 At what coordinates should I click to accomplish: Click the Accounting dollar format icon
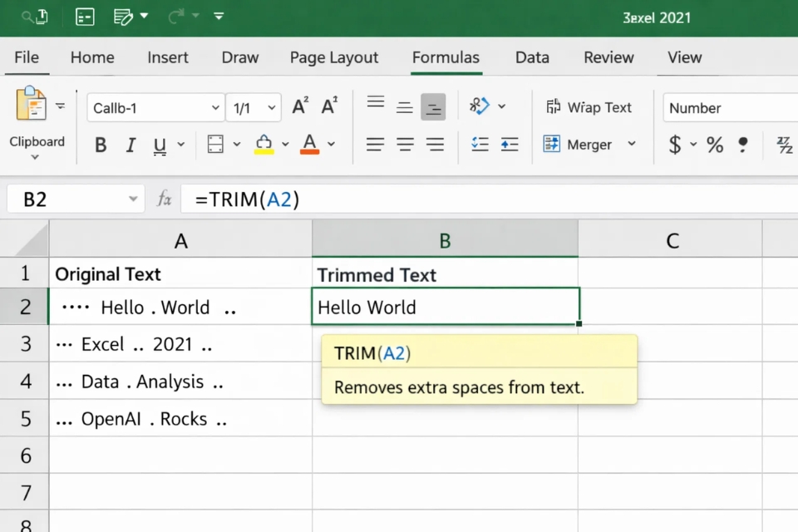[x=676, y=144]
